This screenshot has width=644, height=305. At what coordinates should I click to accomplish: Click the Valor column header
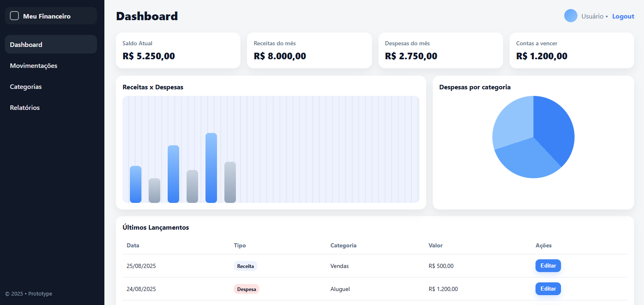435,246
